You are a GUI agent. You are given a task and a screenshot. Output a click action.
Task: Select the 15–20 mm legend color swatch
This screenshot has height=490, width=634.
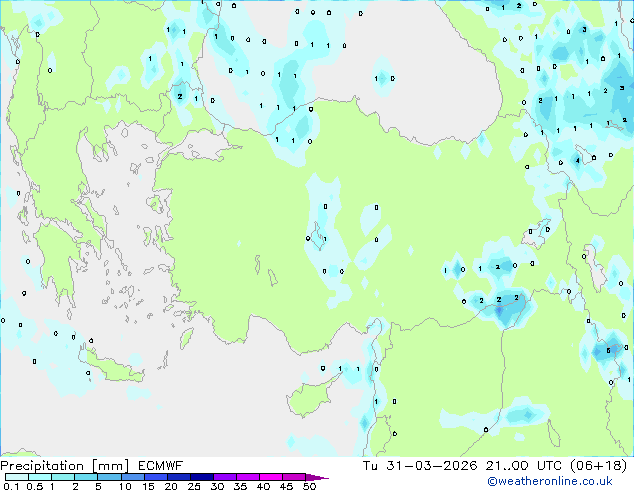[x=155, y=477]
